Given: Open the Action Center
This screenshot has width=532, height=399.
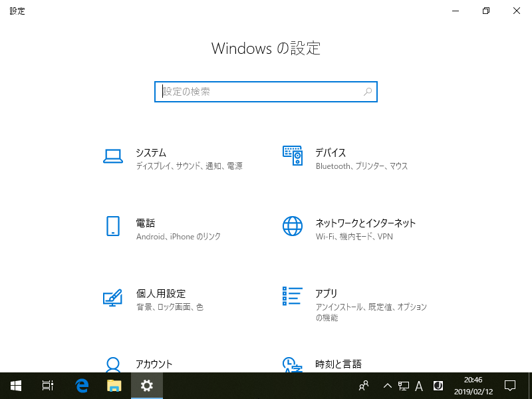Looking at the screenshot, I should (509, 386).
